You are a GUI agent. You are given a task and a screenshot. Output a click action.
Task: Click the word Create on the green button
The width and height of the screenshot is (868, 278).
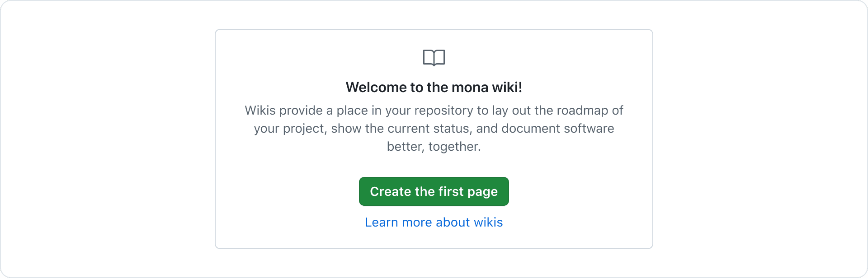tap(391, 191)
